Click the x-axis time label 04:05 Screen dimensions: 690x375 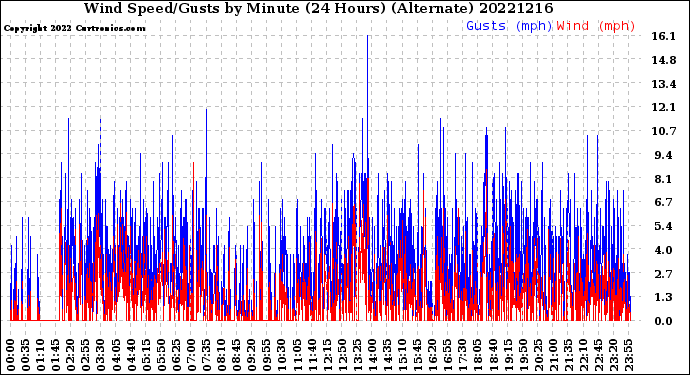coord(116,355)
